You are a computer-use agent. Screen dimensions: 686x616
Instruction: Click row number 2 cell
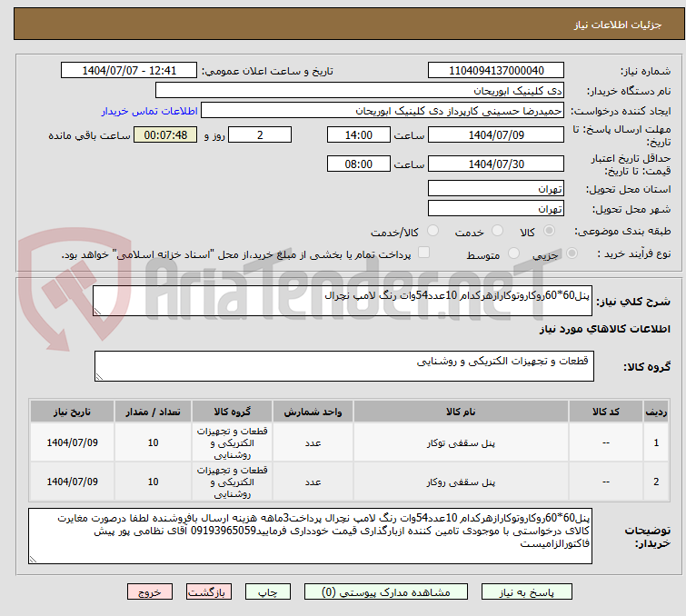(656, 482)
